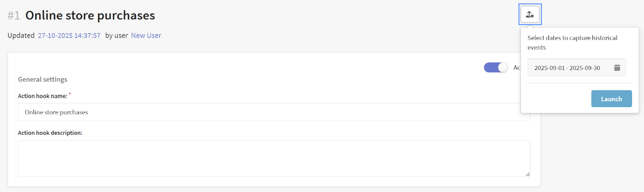Click the Action hook description label
The image size is (644, 192).
coord(50,132)
